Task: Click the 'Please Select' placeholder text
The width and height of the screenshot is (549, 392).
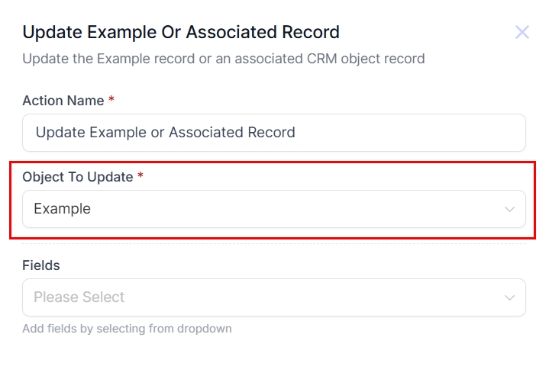Action: (79, 297)
